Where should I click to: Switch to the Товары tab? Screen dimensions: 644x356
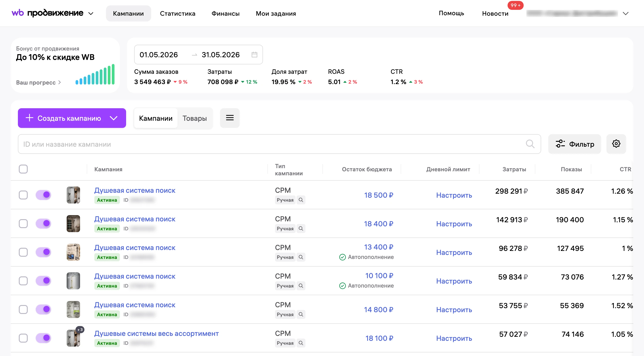click(195, 118)
